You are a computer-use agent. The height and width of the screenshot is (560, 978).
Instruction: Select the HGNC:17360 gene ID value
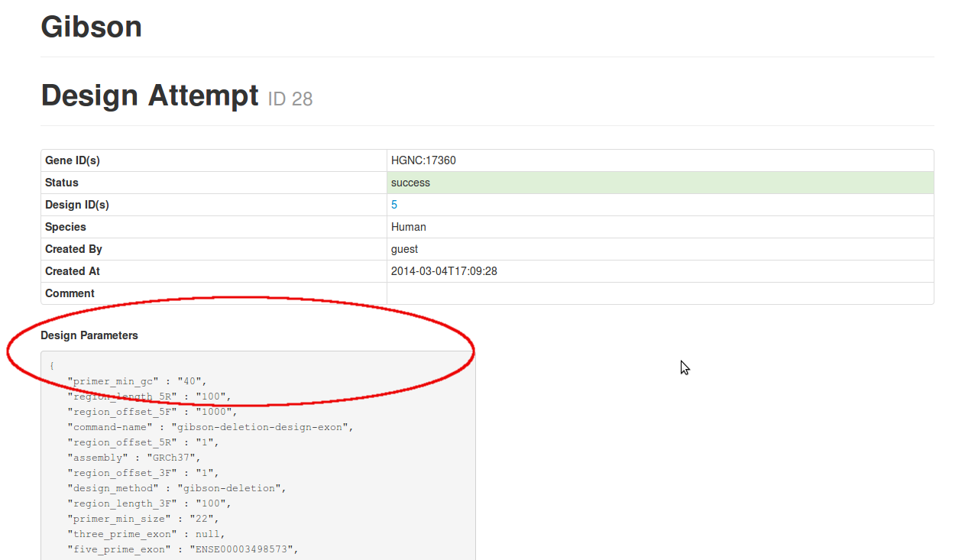point(423,160)
